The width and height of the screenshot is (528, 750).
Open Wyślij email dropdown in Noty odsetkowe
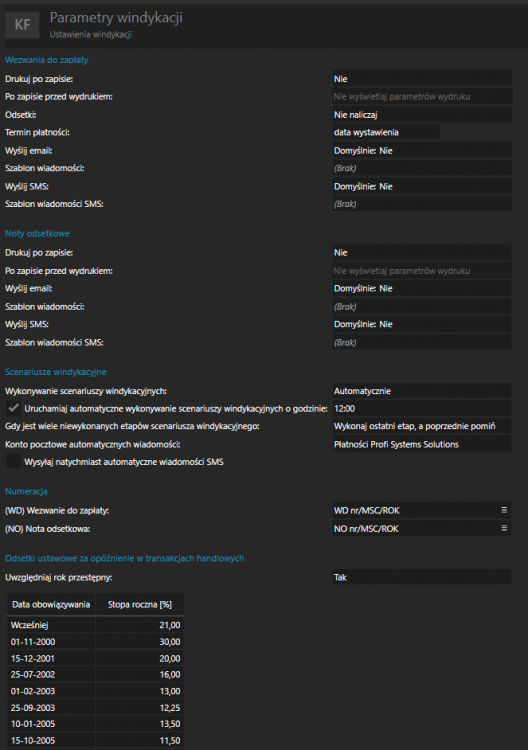click(x=422, y=288)
